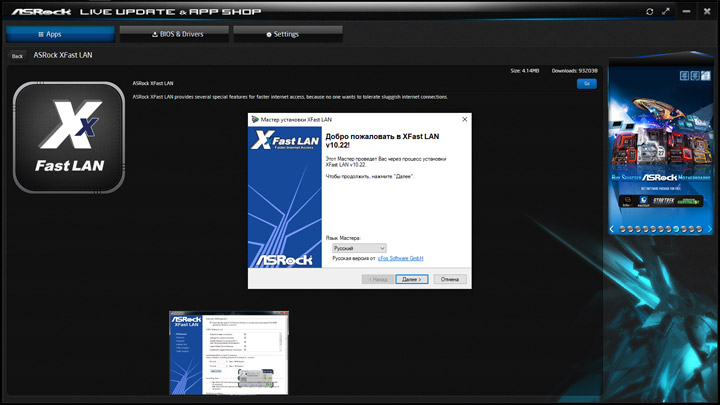Show next banner with right arrow
720x405 pixels.
(x=709, y=229)
